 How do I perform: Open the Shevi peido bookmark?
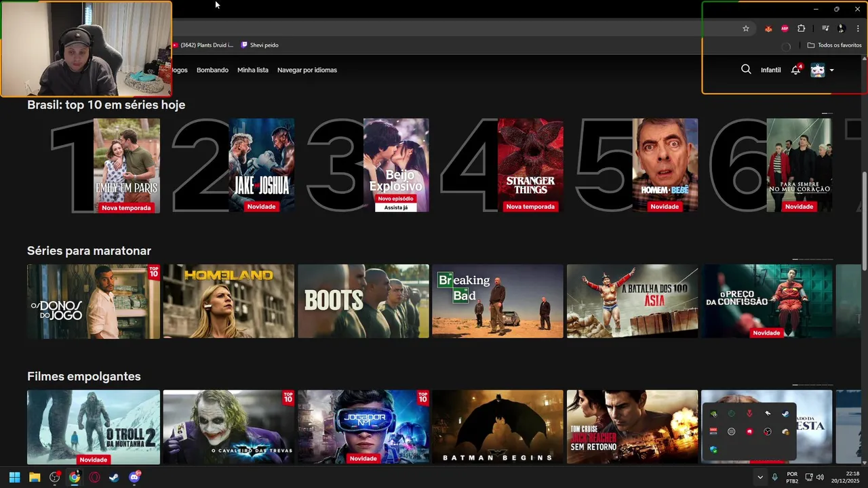[x=260, y=45]
